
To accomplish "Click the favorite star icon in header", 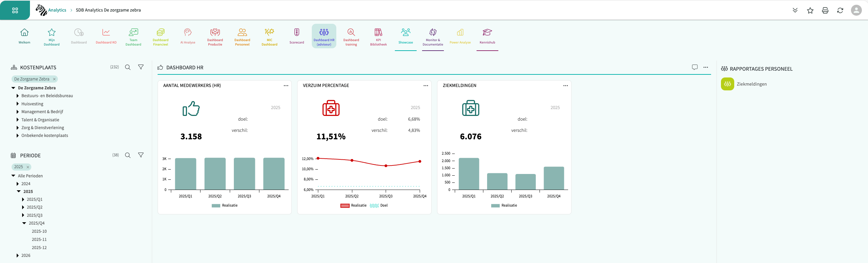I will [x=810, y=11].
